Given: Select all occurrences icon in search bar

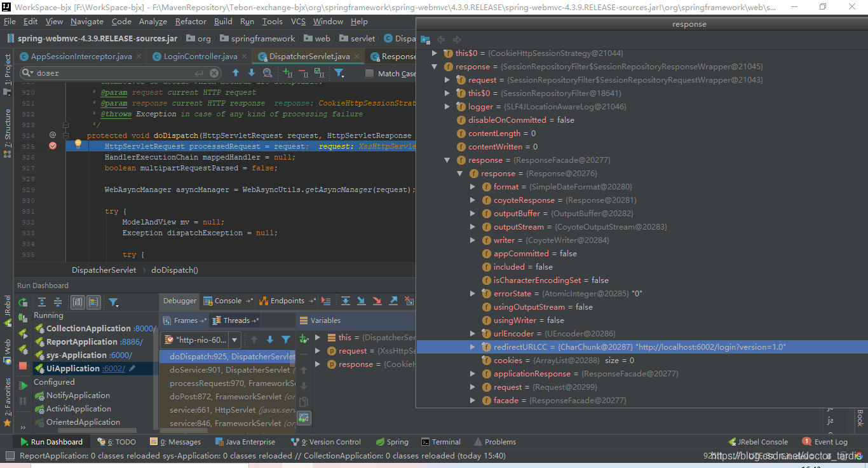Looking at the screenshot, I should (319, 73).
